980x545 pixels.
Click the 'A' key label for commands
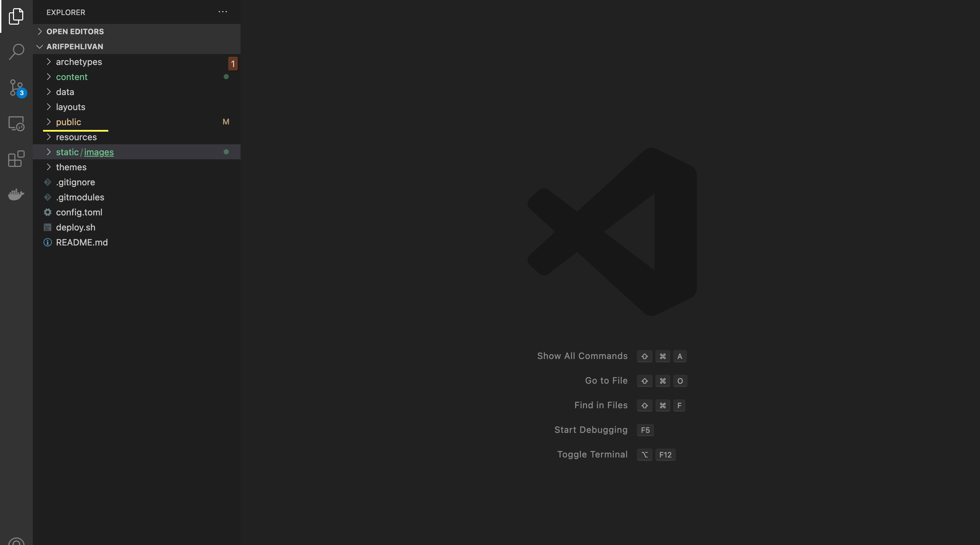pyautogui.click(x=680, y=357)
